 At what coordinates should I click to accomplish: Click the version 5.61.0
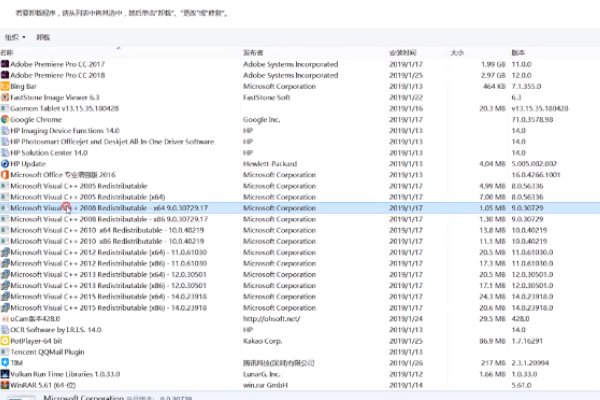pos(521,385)
